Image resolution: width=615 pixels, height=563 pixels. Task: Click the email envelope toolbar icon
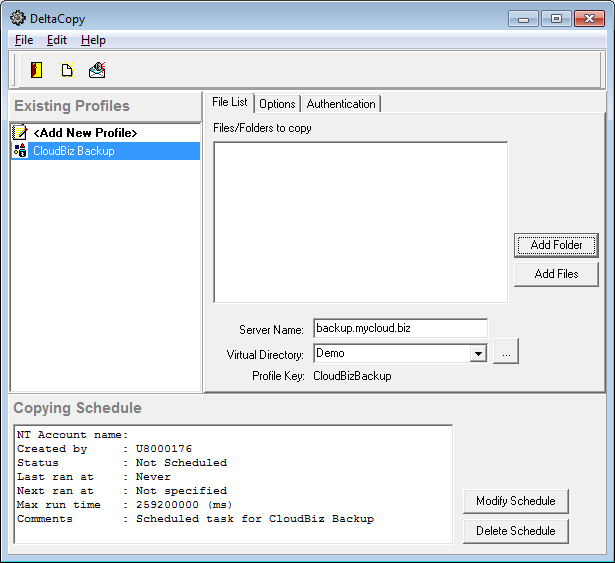(97, 70)
